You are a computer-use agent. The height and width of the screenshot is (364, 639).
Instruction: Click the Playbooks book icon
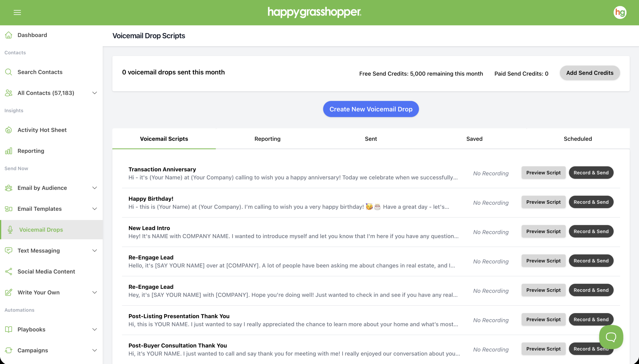(8, 330)
